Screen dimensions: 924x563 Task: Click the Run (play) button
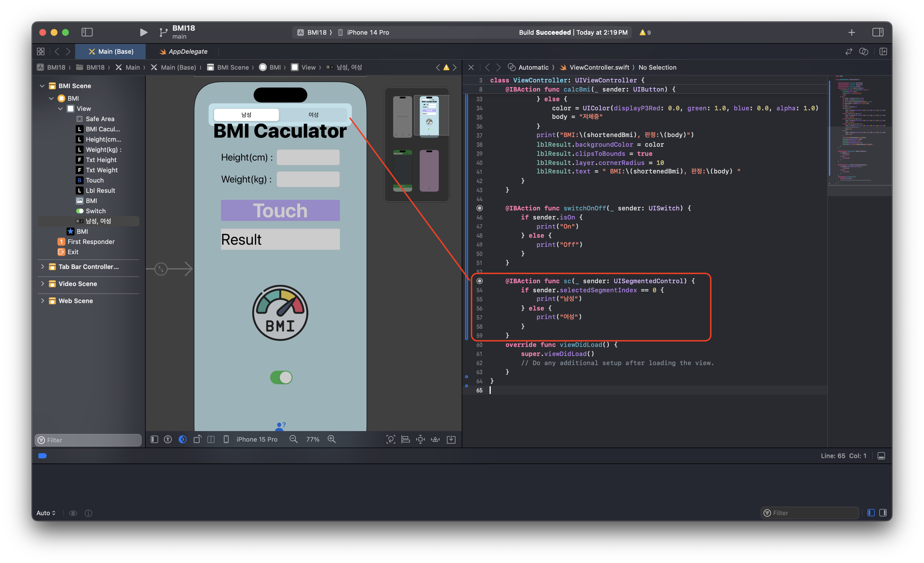pyautogui.click(x=143, y=32)
